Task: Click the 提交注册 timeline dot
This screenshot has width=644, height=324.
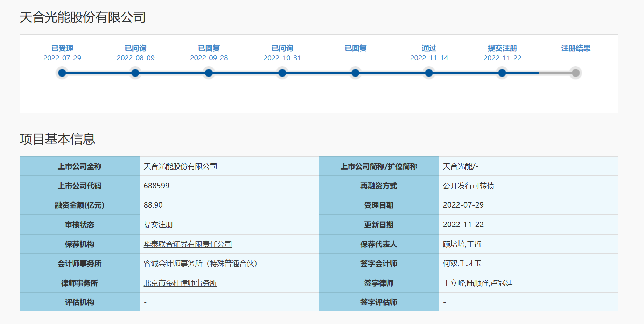Action: coord(502,73)
